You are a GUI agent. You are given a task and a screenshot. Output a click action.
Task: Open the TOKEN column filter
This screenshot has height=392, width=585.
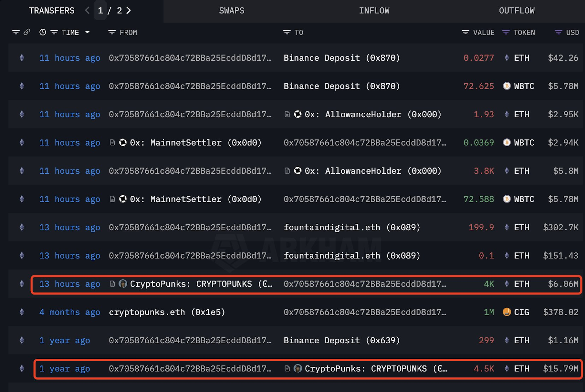pyautogui.click(x=506, y=33)
